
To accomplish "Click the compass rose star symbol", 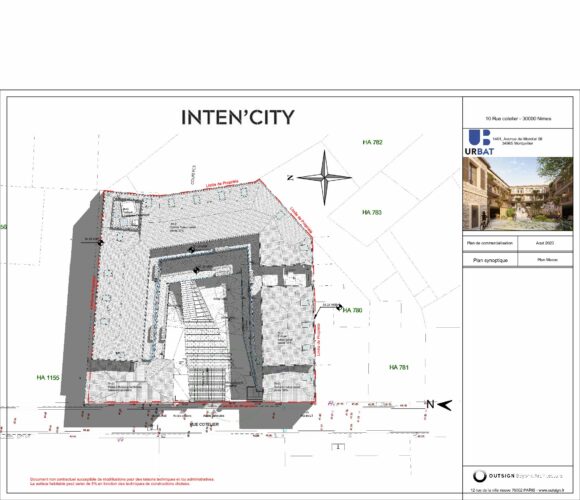I will [324, 178].
